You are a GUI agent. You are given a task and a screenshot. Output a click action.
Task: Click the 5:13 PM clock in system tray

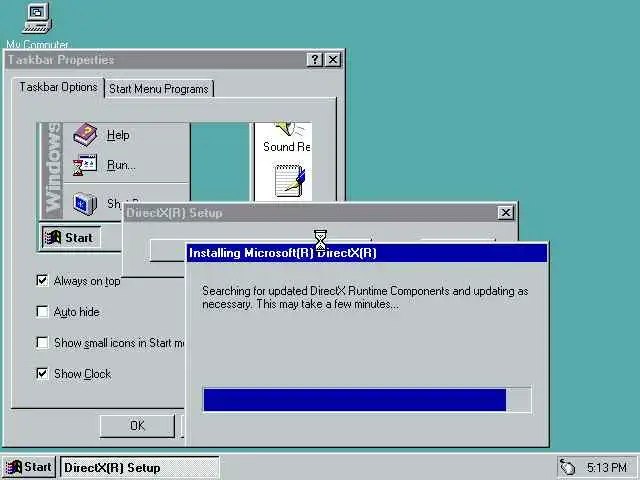click(x=607, y=467)
